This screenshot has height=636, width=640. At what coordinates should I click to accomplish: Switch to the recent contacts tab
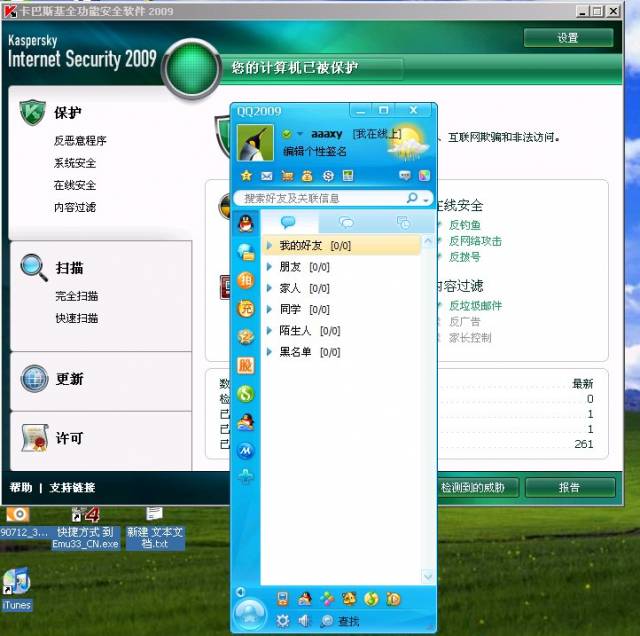click(x=403, y=222)
